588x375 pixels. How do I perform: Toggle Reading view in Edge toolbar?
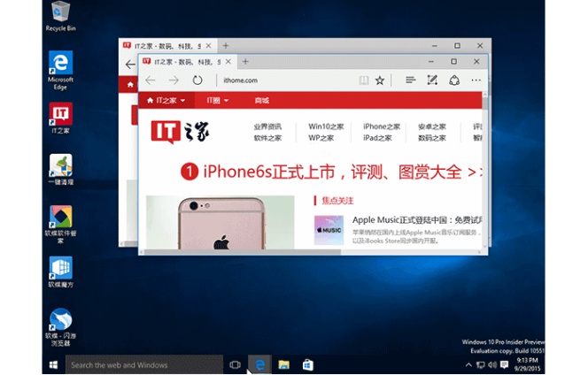(364, 80)
